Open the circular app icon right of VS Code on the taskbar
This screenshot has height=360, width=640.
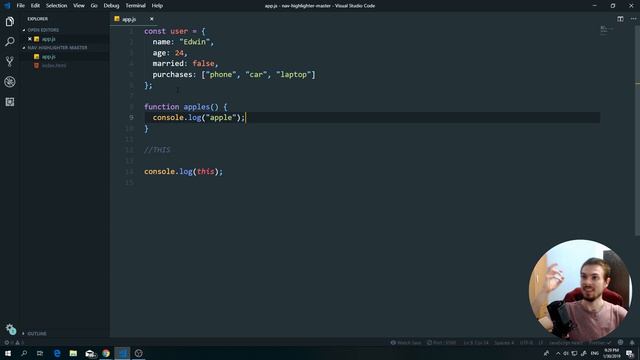click(x=139, y=353)
